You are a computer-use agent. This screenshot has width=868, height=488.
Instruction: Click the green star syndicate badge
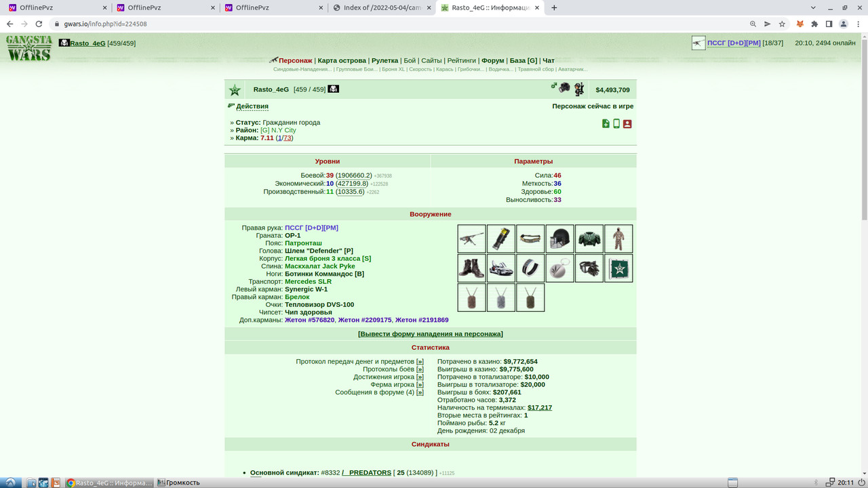[235, 90]
